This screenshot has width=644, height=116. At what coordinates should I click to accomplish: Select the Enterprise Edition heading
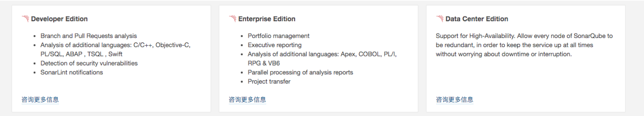tap(267, 19)
